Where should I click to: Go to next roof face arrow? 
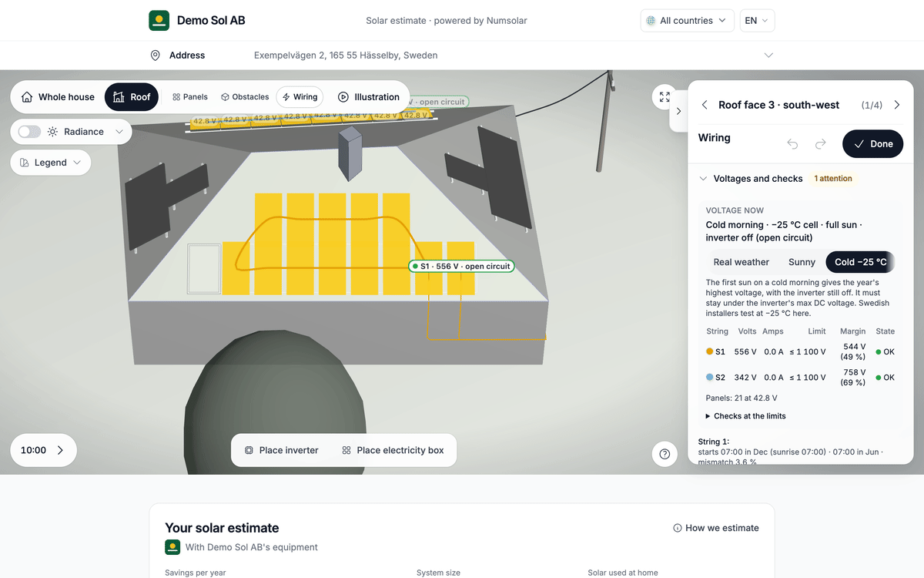(897, 105)
